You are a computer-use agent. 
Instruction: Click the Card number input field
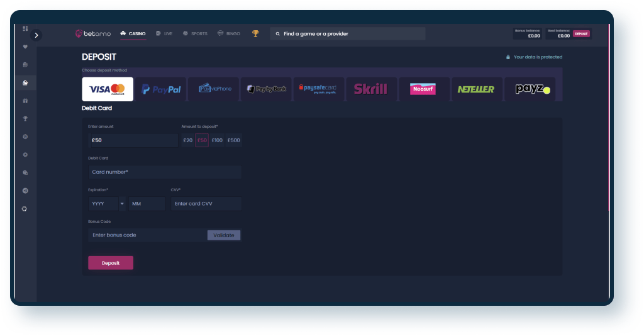click(165, 172)
